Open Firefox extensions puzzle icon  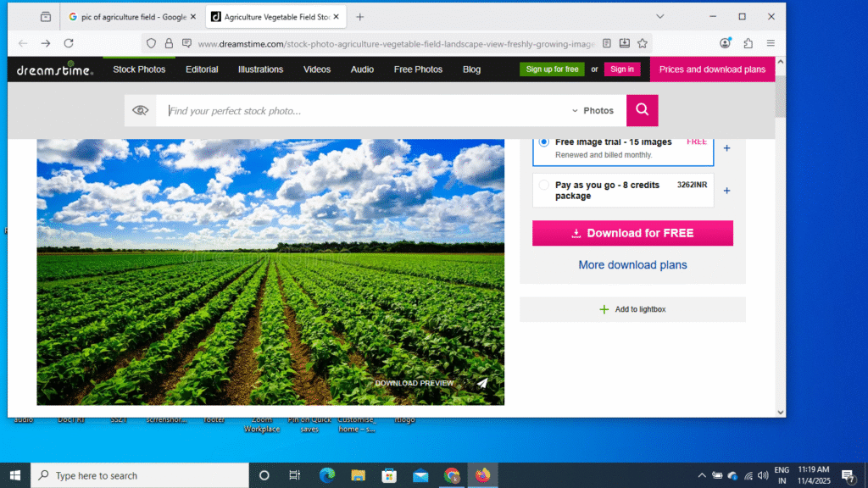pyautogui.click(x=748, y=43)
